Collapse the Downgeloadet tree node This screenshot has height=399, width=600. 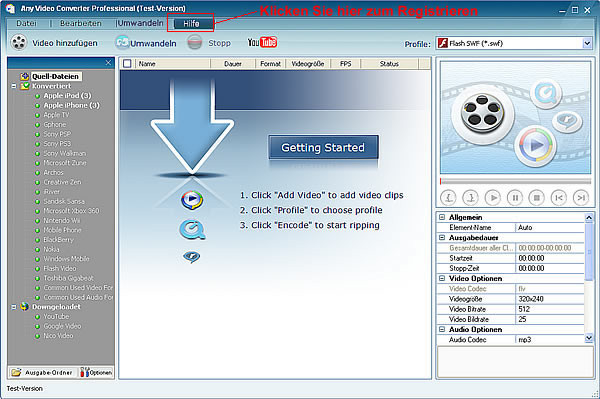point(14,307)
